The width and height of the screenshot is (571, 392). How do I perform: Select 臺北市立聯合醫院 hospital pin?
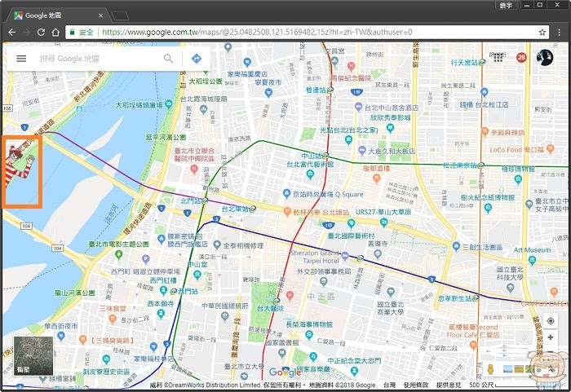194,169
